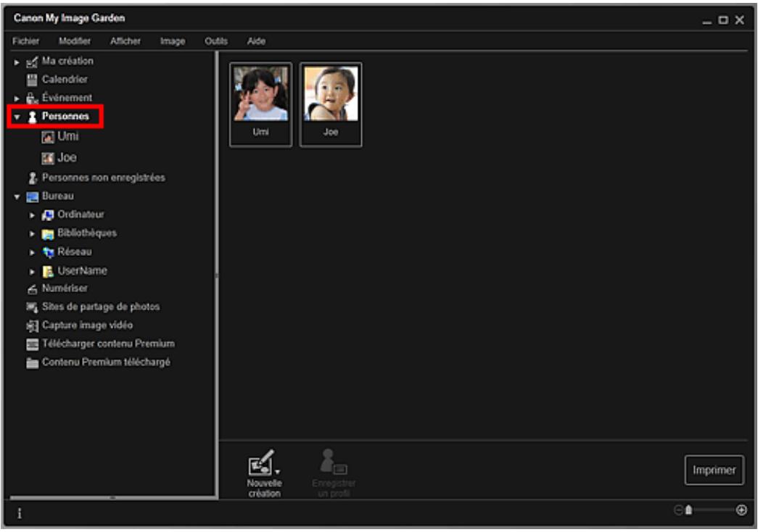
Task: Click the Ordinateur computer icon
Action: point(47,215)
